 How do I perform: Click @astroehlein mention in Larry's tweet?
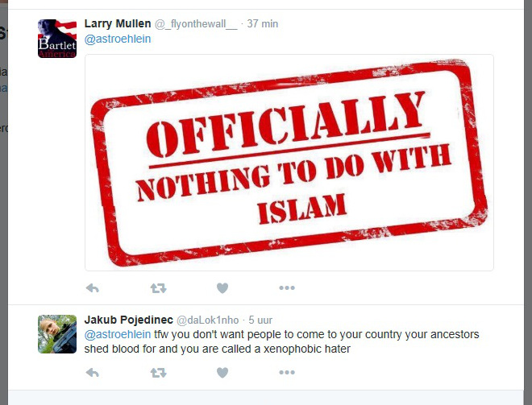[x=118, y=39]
